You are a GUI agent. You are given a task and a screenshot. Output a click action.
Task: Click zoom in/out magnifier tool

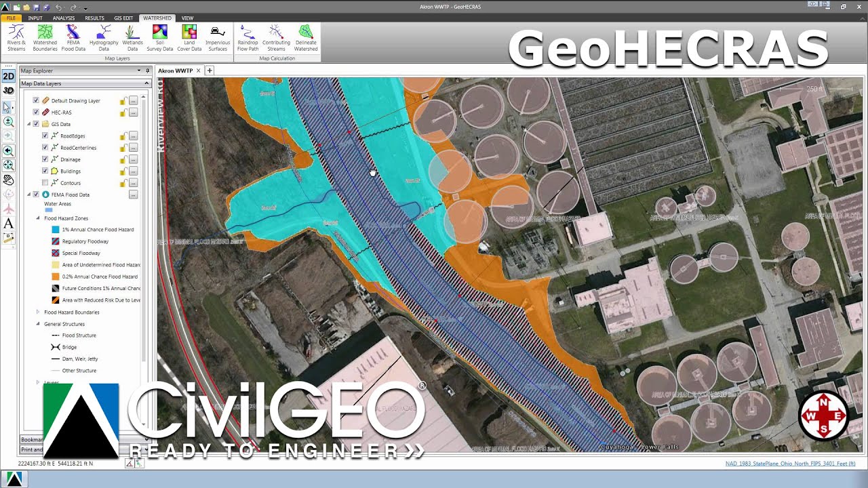click(8, 122)
